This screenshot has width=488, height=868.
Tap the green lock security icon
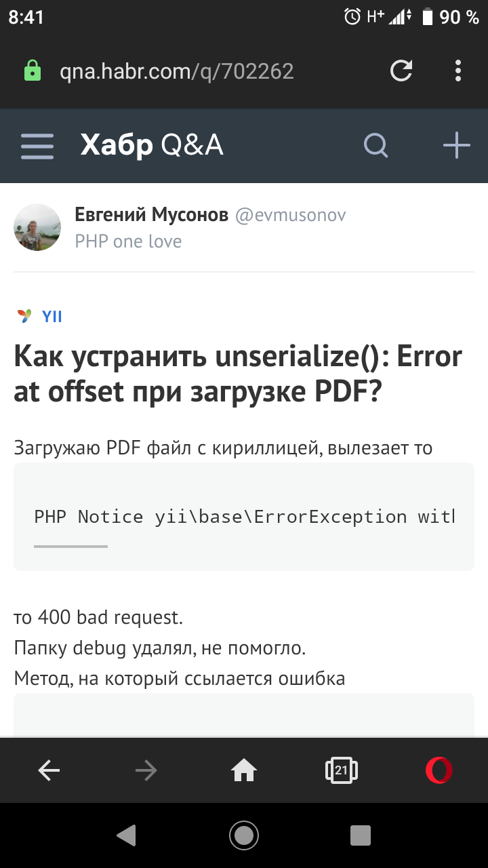(x=32, y=71)
